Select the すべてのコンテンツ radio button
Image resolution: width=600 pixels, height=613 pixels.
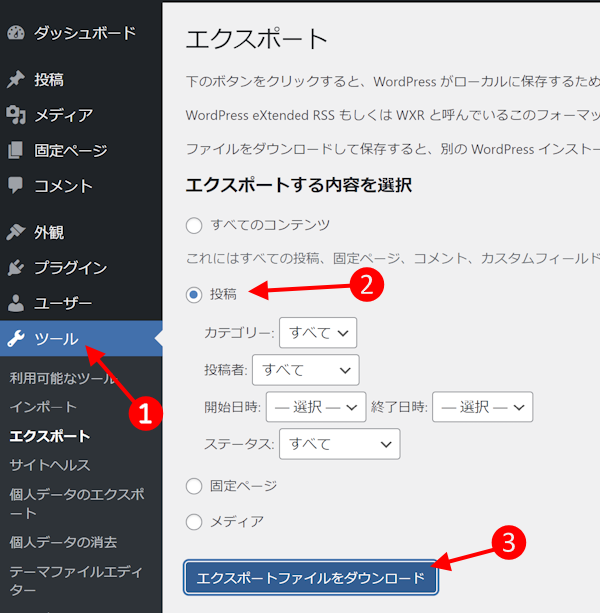194,226
